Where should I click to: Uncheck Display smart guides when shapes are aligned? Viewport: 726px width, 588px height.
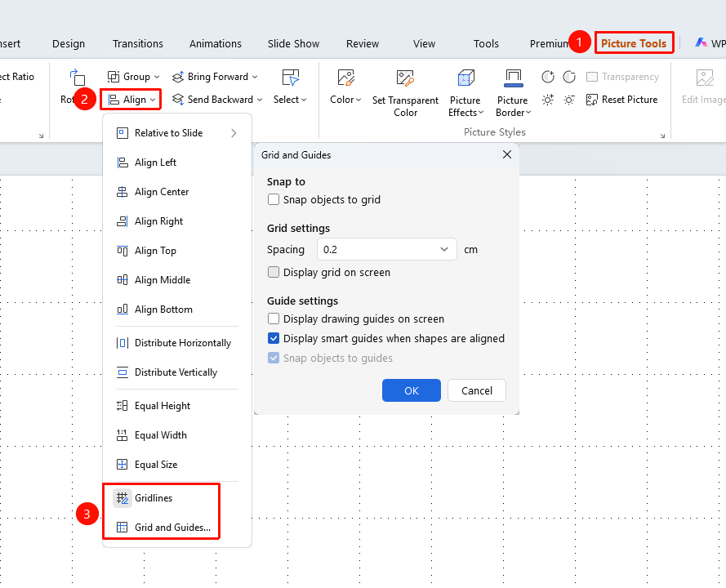click(x=274, y=338)
